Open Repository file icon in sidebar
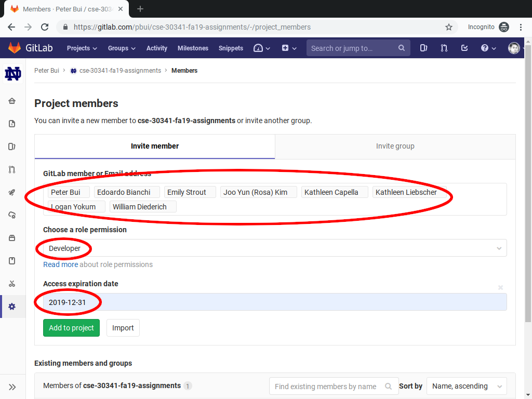This screenshot has height=399, width=532. pos(12,124)
